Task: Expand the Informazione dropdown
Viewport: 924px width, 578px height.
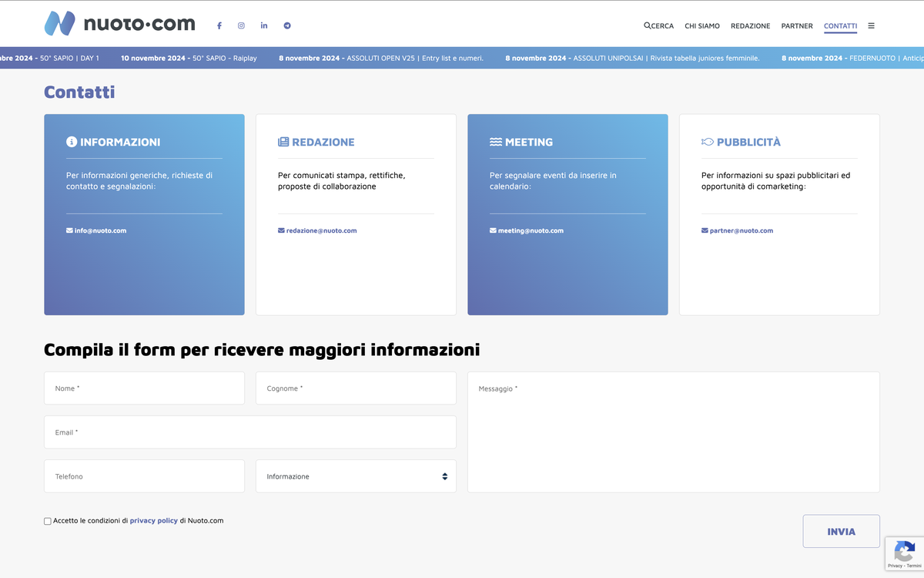Action: (x=356, y=476)
